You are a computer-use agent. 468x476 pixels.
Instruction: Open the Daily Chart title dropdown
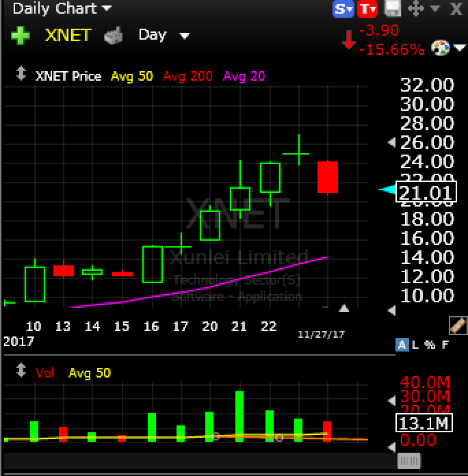click(x=62, y=8)
